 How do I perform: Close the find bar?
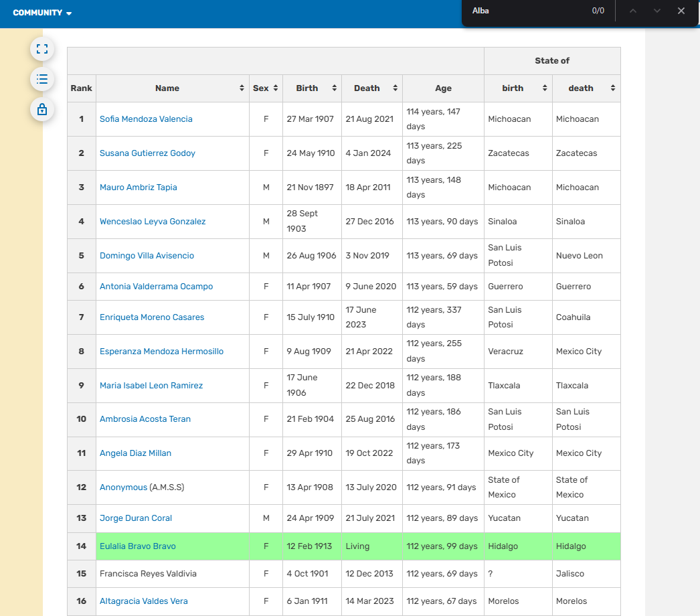(x=681, y=11)
